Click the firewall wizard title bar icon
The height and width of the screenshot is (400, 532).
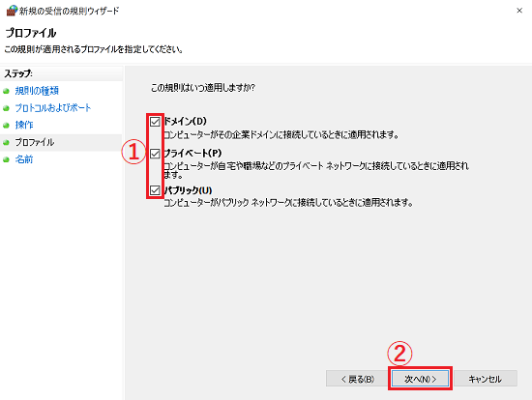(x=12, y=11)
